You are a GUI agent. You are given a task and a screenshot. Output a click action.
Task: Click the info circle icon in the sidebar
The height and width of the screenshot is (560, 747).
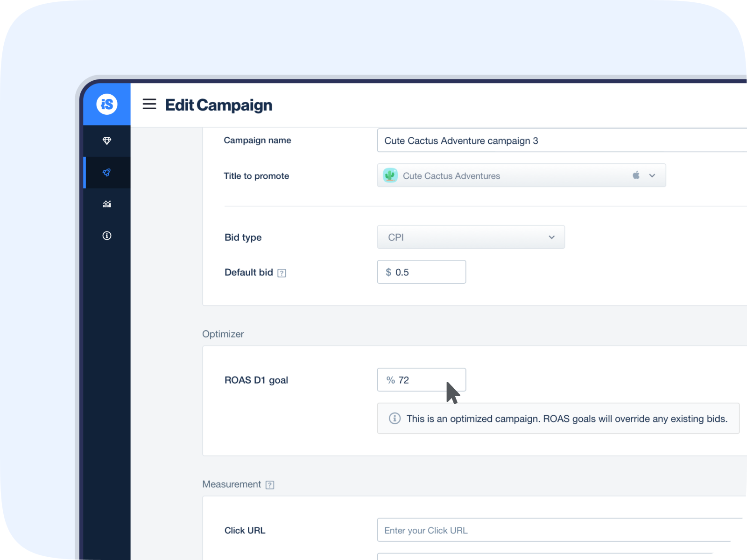pyautogui.click(x=107, y=236)
